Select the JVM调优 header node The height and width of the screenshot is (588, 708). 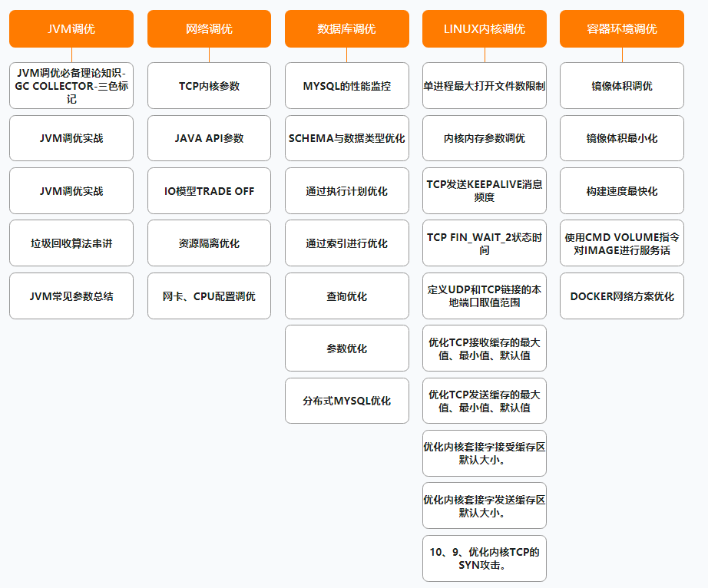(x=71, y=28)
